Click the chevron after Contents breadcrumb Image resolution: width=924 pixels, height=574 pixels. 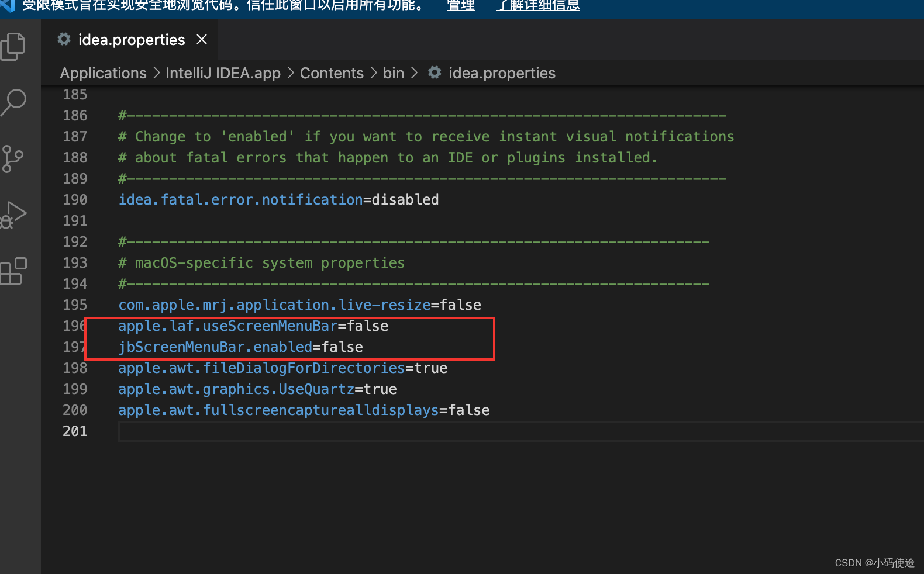[374, 73]
